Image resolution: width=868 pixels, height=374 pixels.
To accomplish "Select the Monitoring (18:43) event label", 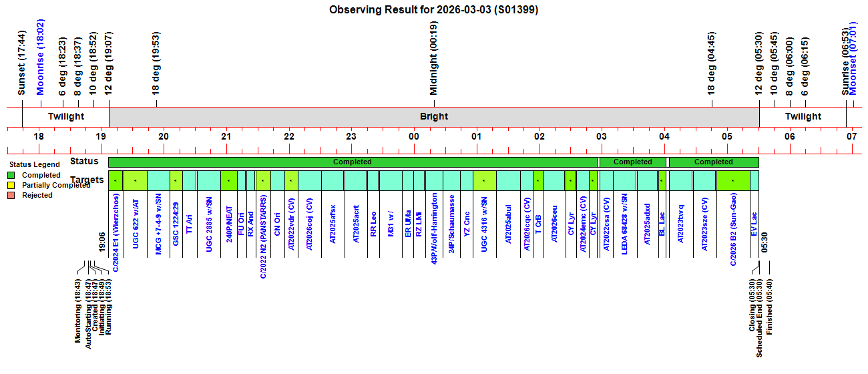I will point(78,311).
